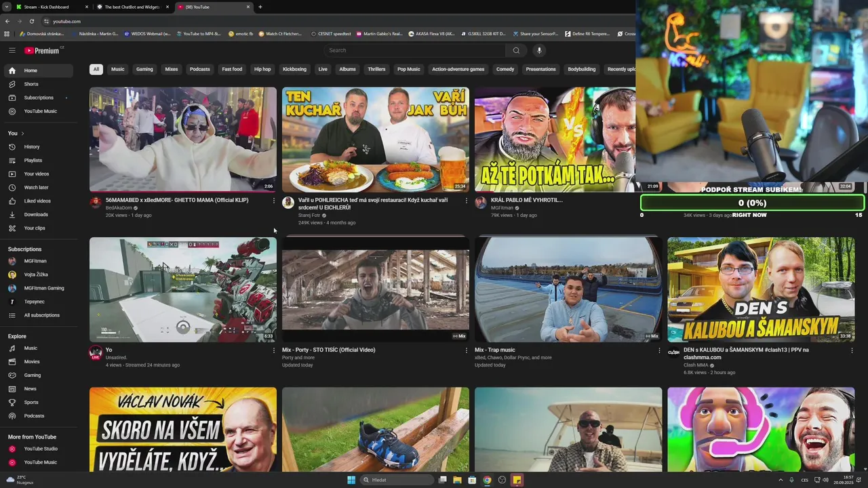Open Playlists in the sidebar
The height and width of the screenshot is (488, 868).
[x=40, y=160]
